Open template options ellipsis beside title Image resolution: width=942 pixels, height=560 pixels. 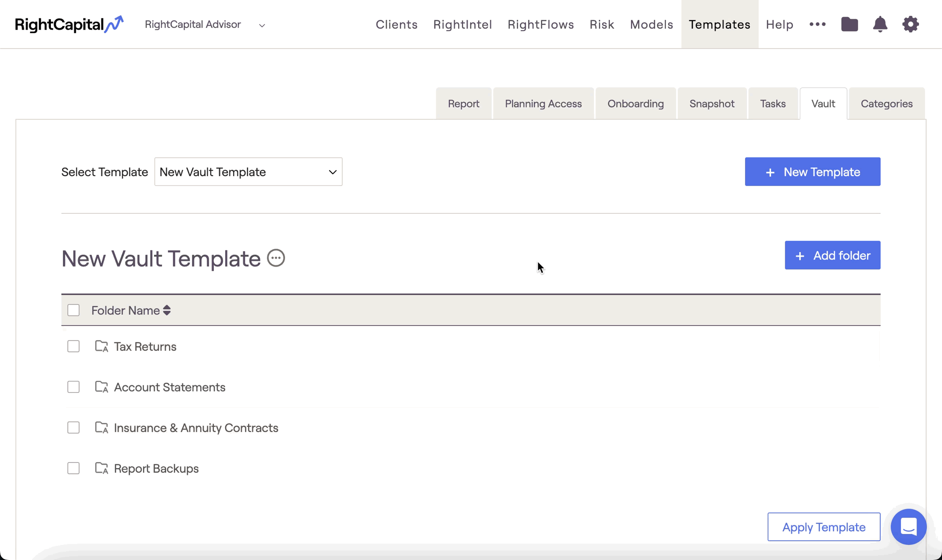[x=276, y=258]
